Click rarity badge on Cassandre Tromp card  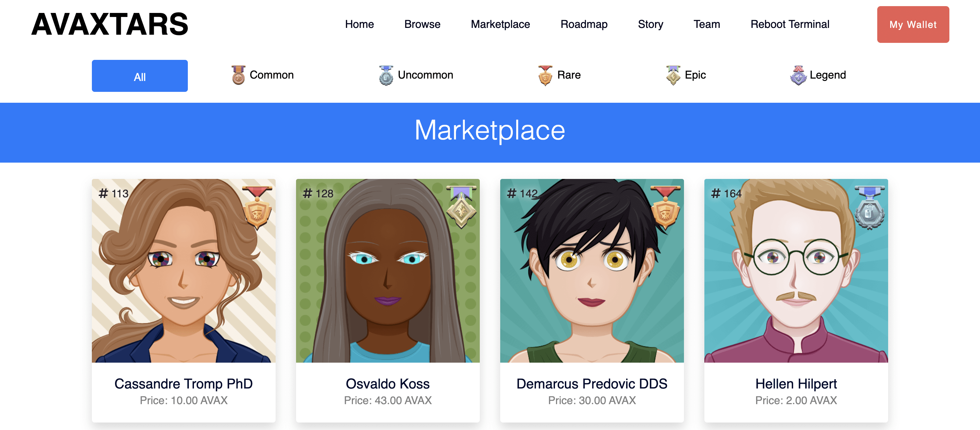pyautogui.click(x=257, y=208)
